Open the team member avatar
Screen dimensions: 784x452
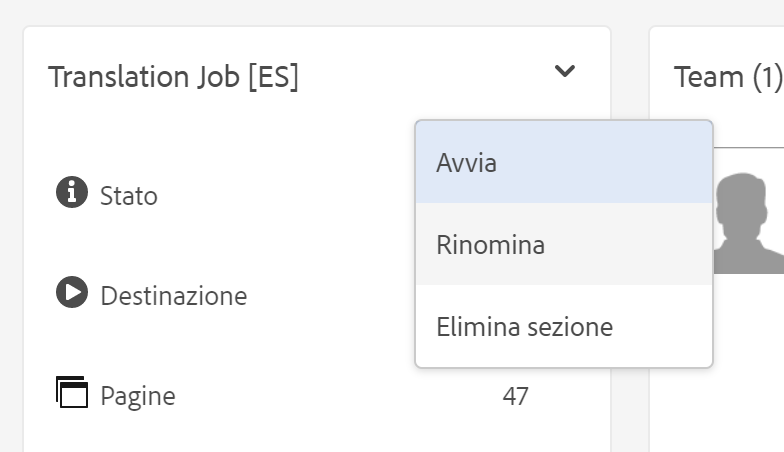click(x=748, y=222)
